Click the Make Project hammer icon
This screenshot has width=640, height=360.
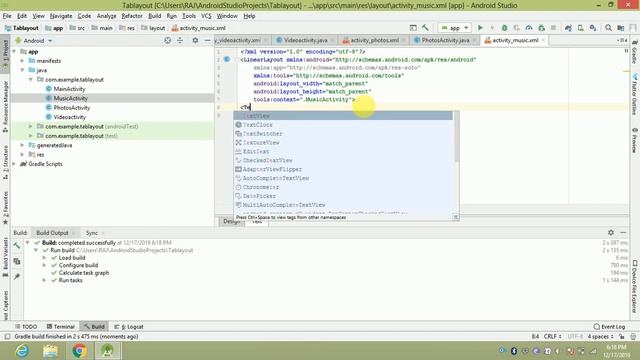point(425,28)
